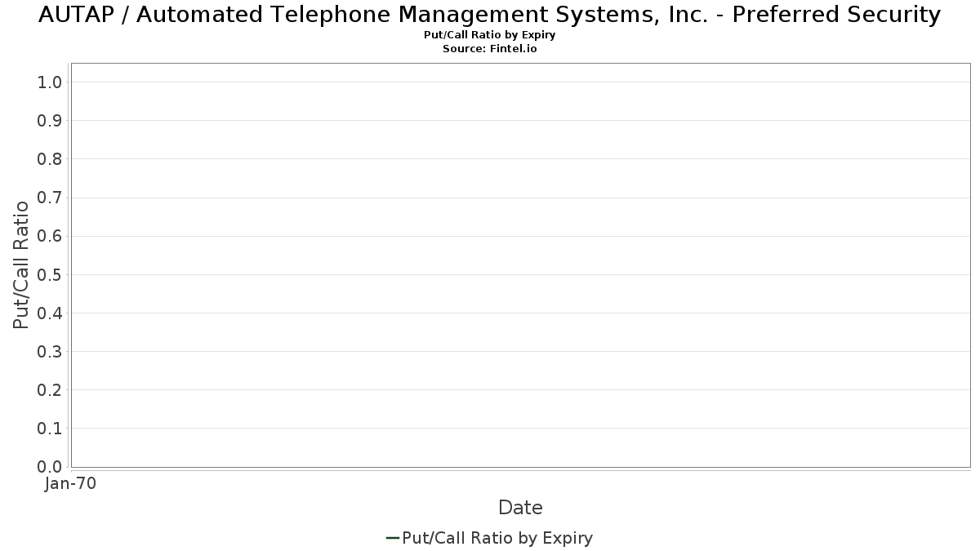Viewport: 980px width, 551px height.
Task: Click the Source: Fintel.io text
Action: 490,49
